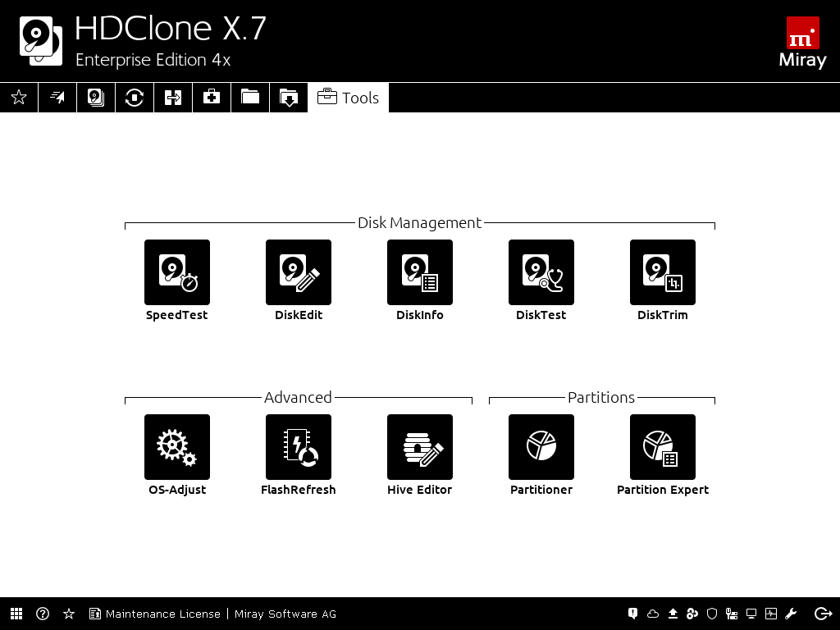Image resolution: width=840 pixels, height=630 pixels.
Task: Switch to the star favorites tab
Action: [19, 98]
